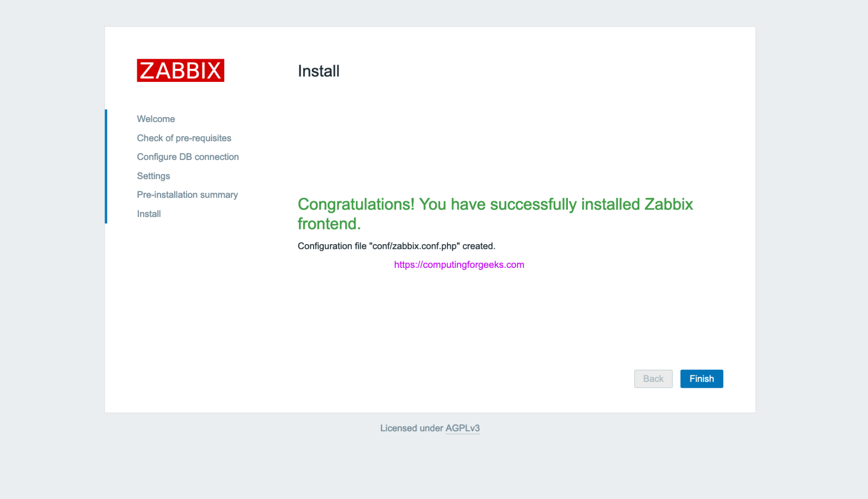Select Configure DB connection in sidebar

(x=188, y=157)
